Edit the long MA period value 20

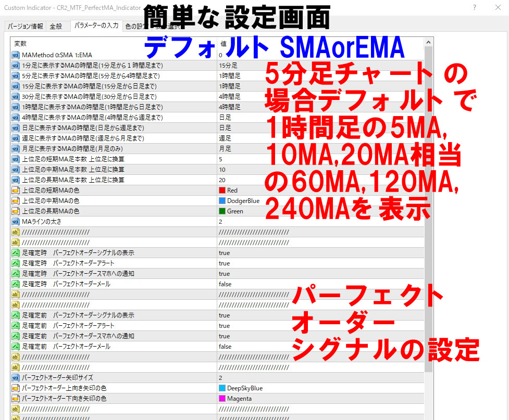click(320, 180)
